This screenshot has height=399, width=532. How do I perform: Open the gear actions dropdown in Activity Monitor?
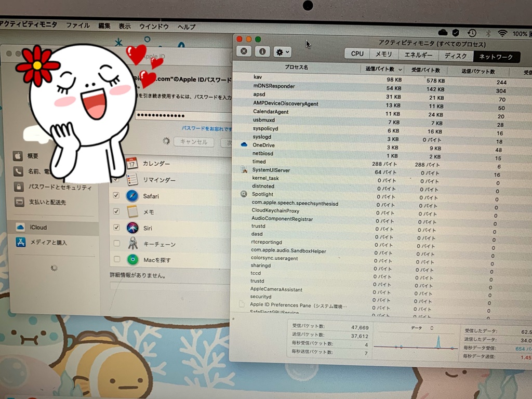(x=282, y=52)
